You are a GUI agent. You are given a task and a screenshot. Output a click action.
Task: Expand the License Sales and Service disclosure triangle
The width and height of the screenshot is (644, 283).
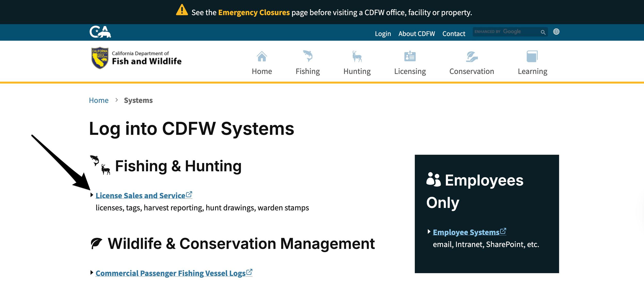pyautogui.click(x=92, y=196)
